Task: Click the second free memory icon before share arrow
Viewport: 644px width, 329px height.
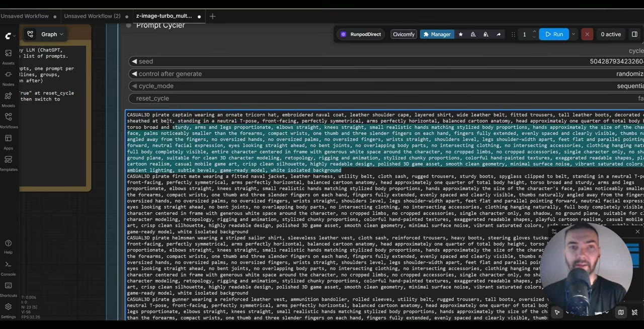Action: [486, 34]
